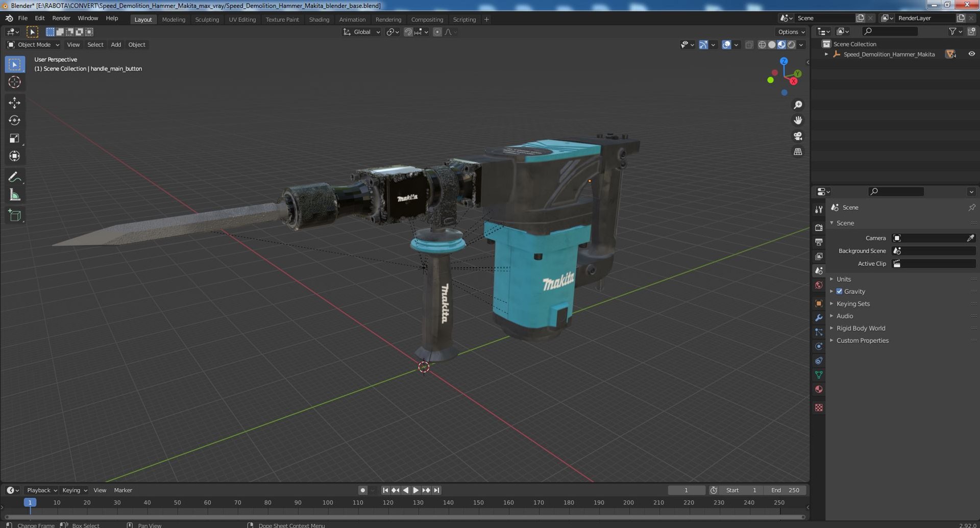Open the Object properties tab

click(x=819, y=304)
